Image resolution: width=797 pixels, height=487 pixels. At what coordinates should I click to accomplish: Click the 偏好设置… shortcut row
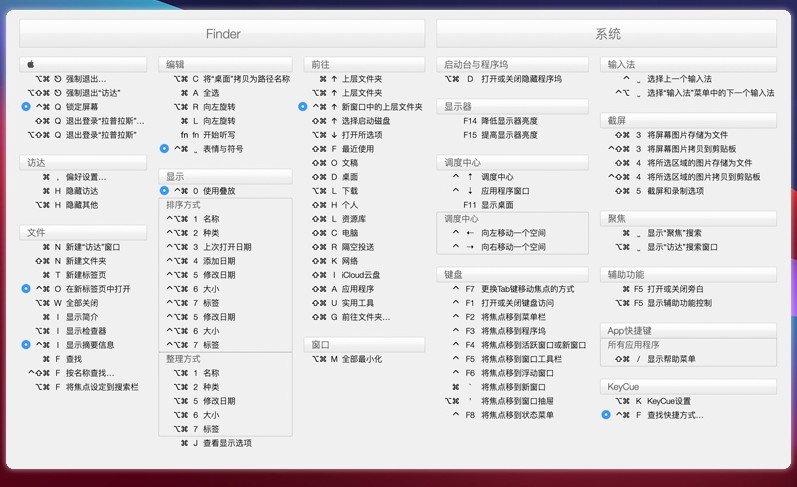click(x=75, y=177)
